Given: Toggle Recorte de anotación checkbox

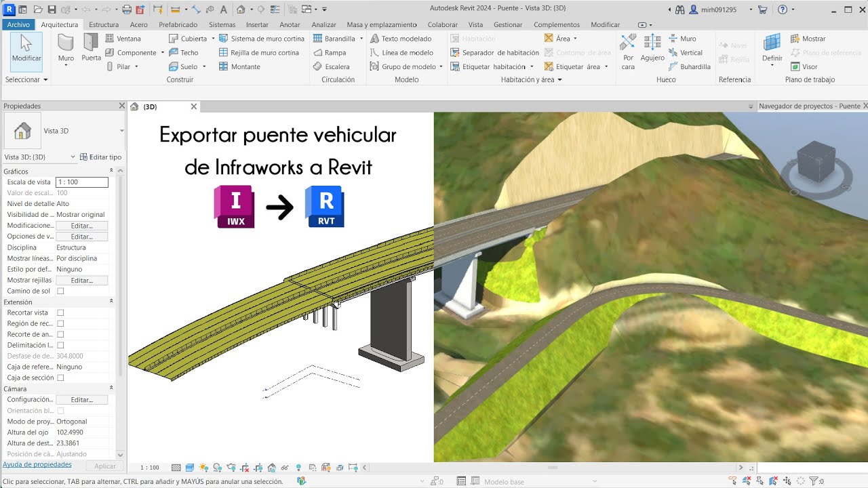Looking at the screenshot, I should click(60, 334).
